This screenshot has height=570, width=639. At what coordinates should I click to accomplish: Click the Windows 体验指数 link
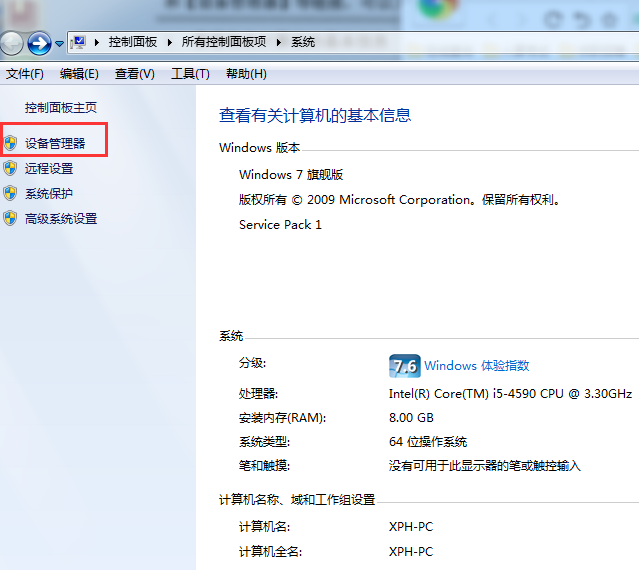476,366
